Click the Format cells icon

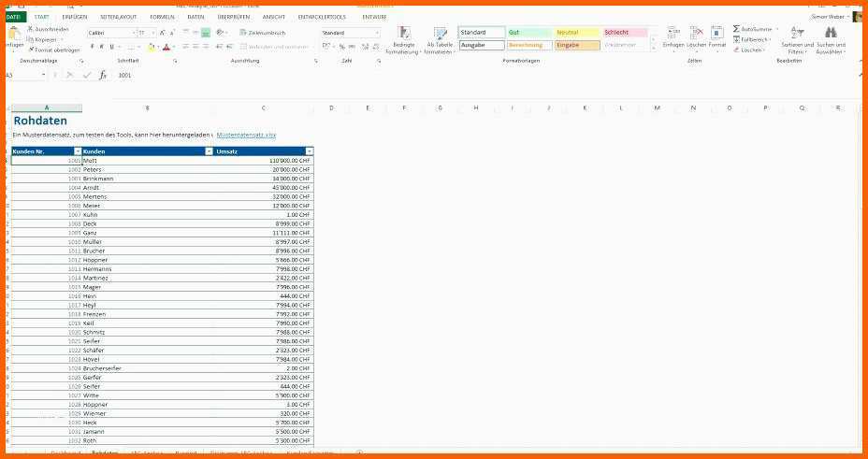[716, 33]
